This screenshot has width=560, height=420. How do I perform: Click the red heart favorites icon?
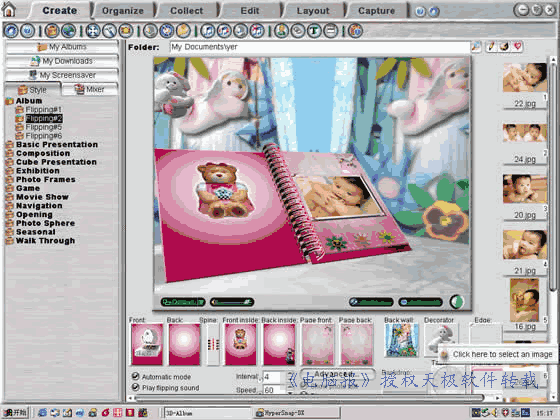518,46
